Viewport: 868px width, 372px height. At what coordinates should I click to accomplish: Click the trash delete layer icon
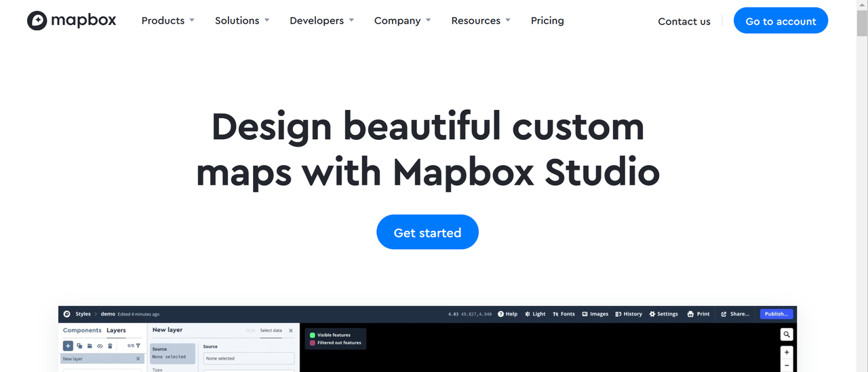click(110, 346)
